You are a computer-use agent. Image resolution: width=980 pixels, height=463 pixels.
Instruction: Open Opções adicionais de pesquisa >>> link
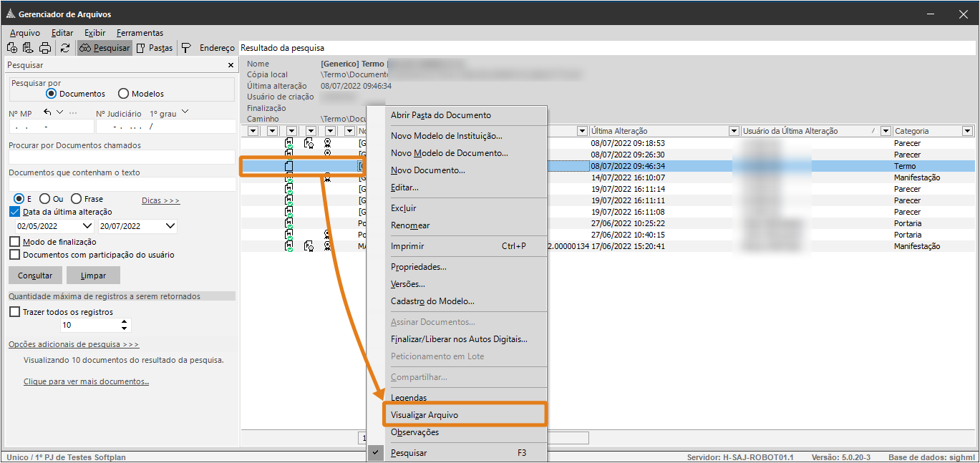tap(74, 344)
